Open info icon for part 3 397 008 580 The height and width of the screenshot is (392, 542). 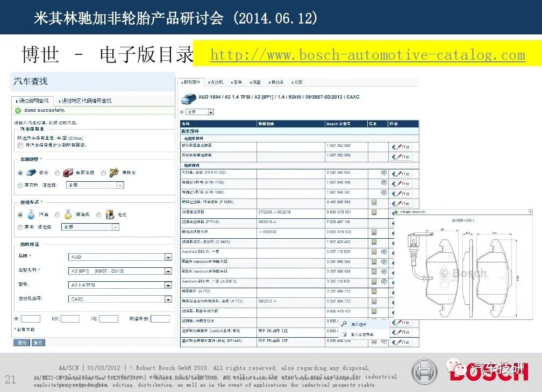click(384, 272)
